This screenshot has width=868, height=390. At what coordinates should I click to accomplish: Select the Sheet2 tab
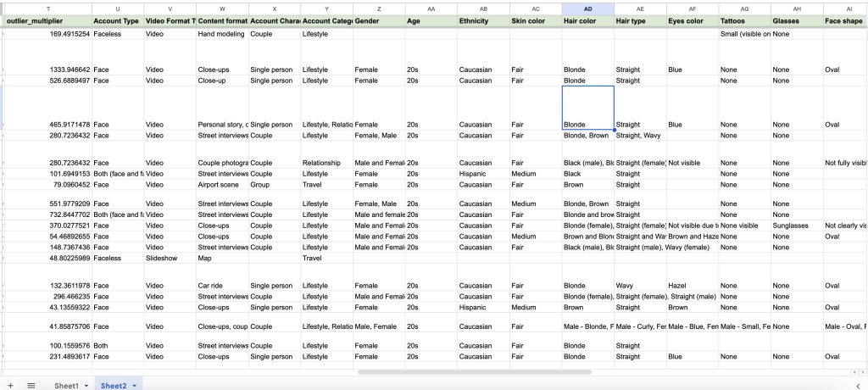pyautogui.click(x=114, y=386)
